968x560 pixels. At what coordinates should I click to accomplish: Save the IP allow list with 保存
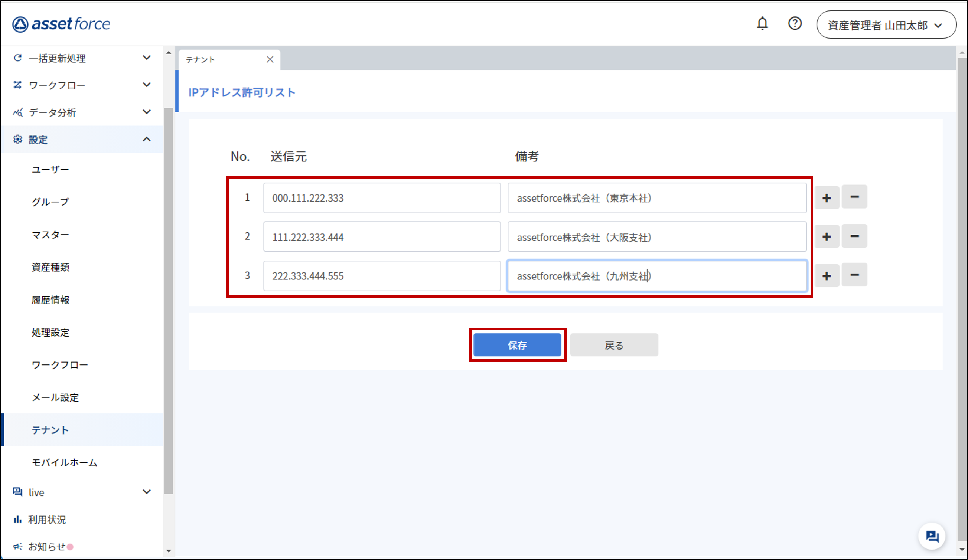click(517, 345)
